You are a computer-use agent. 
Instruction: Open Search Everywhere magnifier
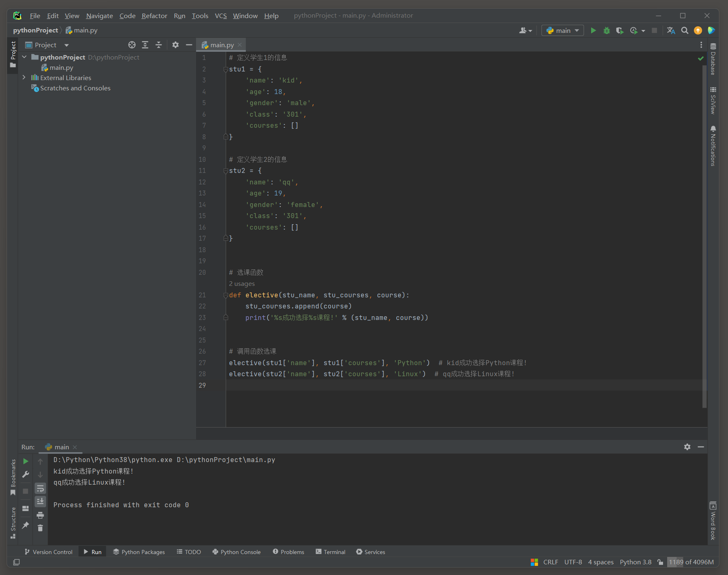tap(685, 30)
